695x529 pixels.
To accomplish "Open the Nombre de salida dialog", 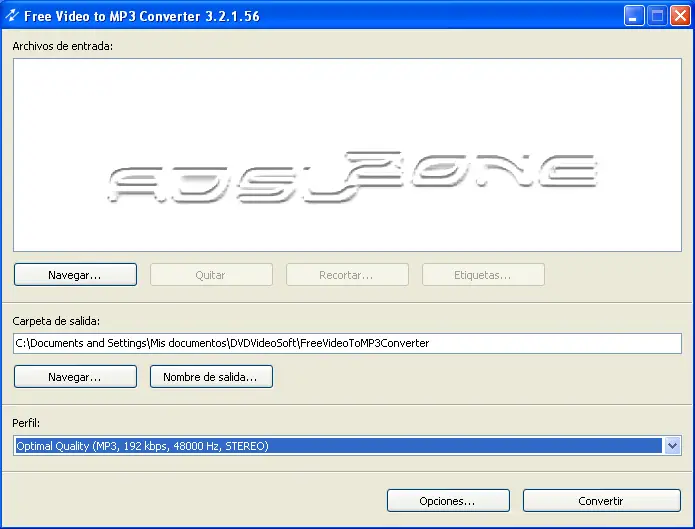I will [211, 377].
